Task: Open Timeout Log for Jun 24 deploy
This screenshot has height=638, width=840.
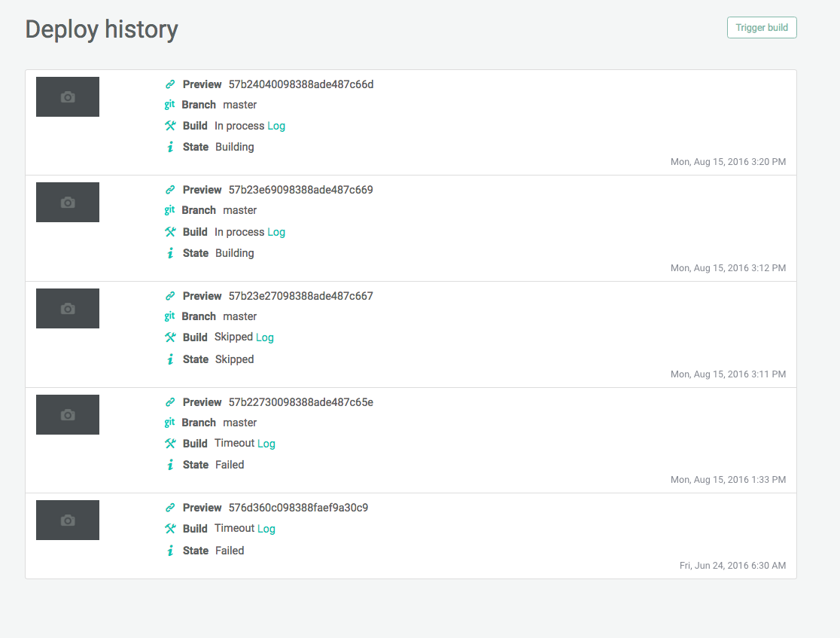Action: coord(266,529)
